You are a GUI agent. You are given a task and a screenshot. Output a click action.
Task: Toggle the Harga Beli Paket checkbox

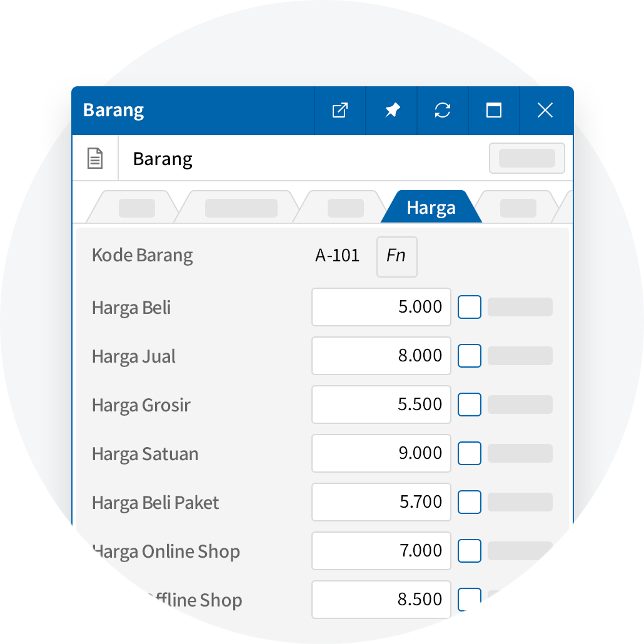coord(470,502)
